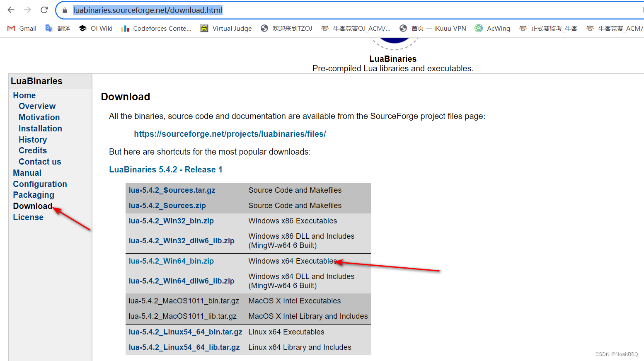644x361 pixels.
Task: Click lua-5.4.2_MacOS1011_lib.tar.gz text
Action: [x=183, y=316]
